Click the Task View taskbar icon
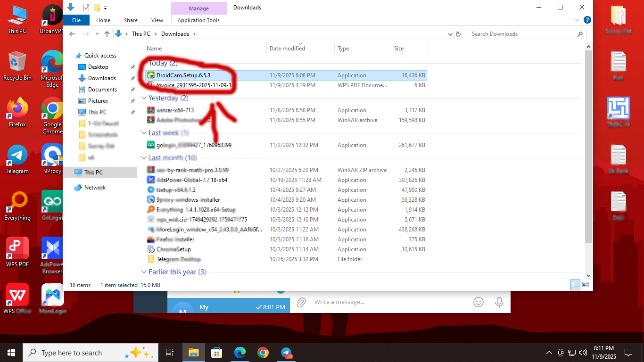The image size is (644, 362). click(x=170, y=353)
